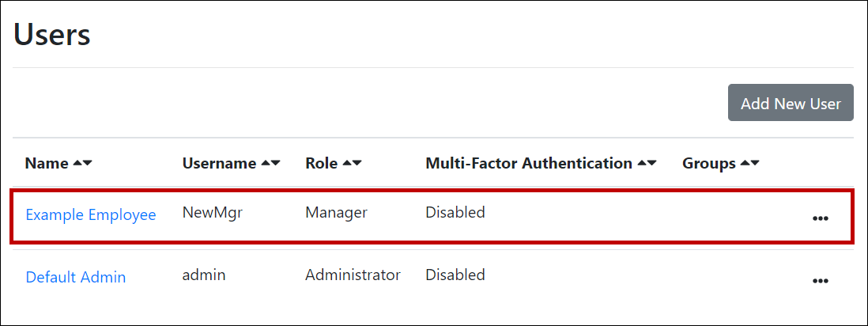This screenshot has width=868, height=326.
Task: Click sort arrows icon beside Name
Action: coord(82,164)
